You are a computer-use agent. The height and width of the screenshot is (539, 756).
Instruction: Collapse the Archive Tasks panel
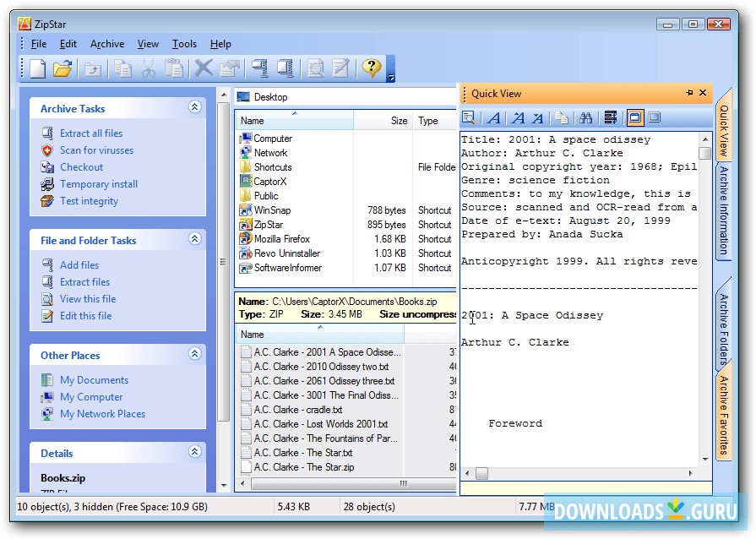click(x=195, y=108)
